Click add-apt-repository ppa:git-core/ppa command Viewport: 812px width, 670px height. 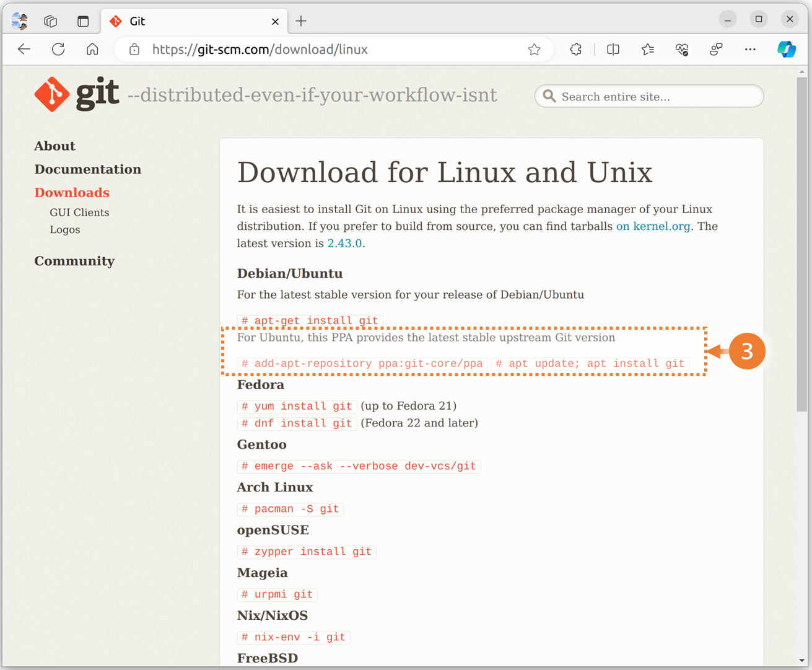(x=362, y=363)
